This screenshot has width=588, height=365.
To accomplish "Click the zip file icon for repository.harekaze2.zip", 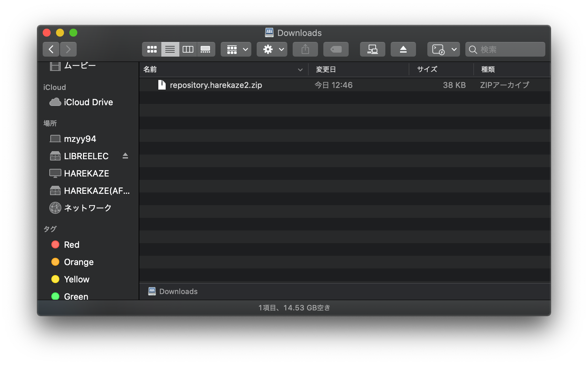I will coord(162,85).
